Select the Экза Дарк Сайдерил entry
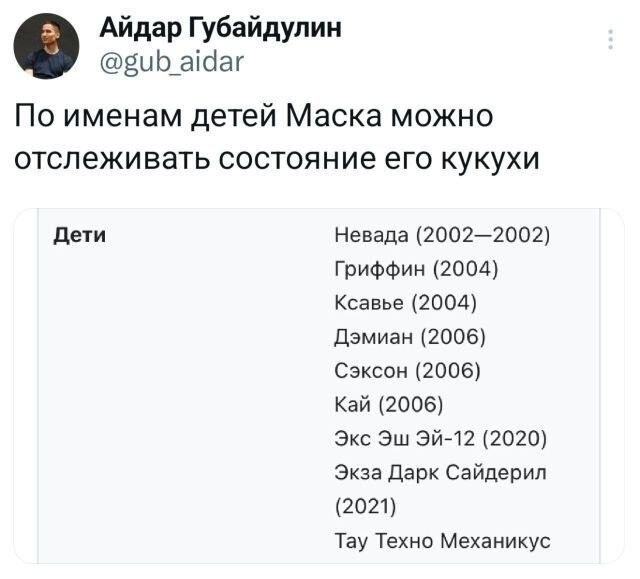640x579 pixels. [x=441, y=472]
